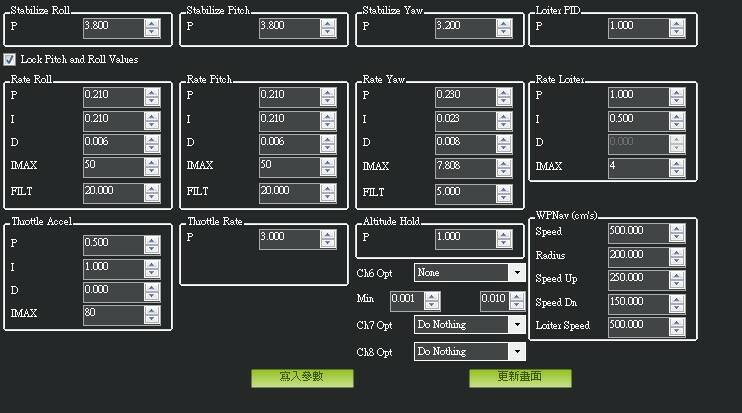Decrease Rate Roll IMAX with down arrow
Screen dimensions: 742x413
click(152, 171)
